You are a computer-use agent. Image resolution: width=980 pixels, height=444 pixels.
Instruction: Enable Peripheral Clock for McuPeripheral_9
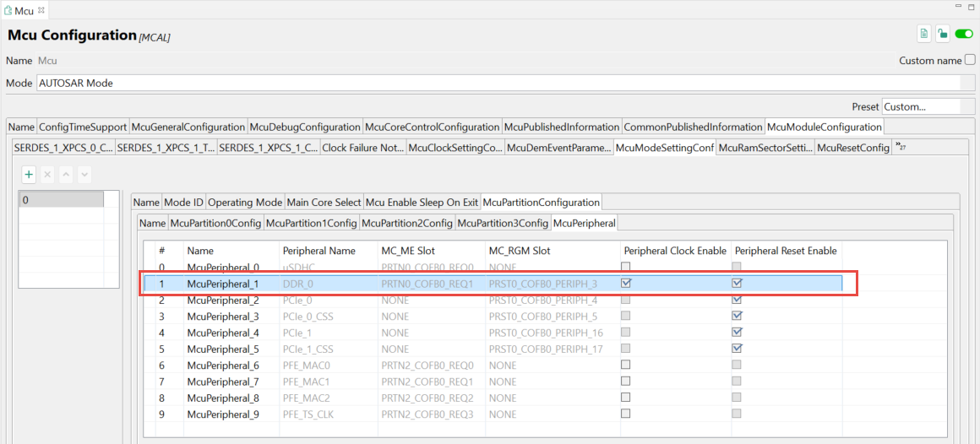click(626, 413)
